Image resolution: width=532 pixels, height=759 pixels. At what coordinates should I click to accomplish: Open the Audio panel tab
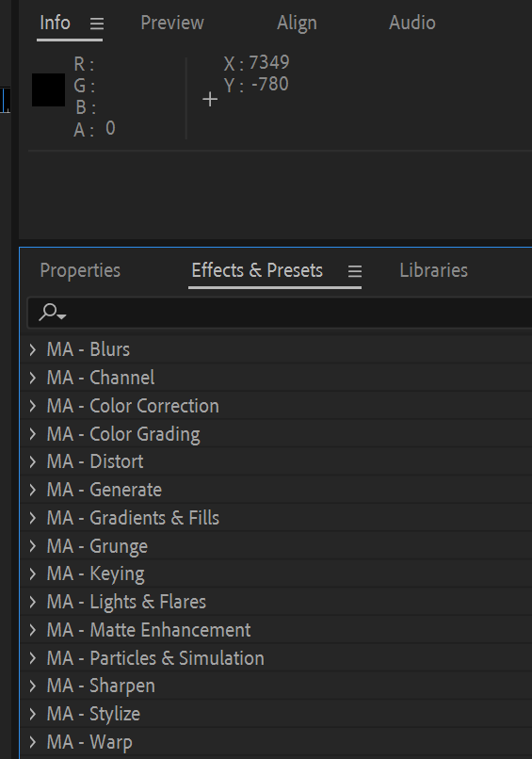(412, 23)
